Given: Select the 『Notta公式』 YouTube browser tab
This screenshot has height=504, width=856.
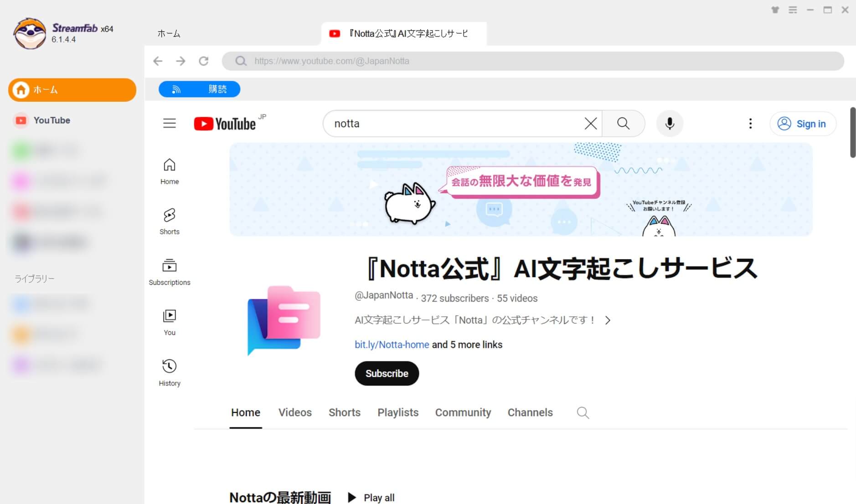Looking at the screenshot, I should click(404, 34).
